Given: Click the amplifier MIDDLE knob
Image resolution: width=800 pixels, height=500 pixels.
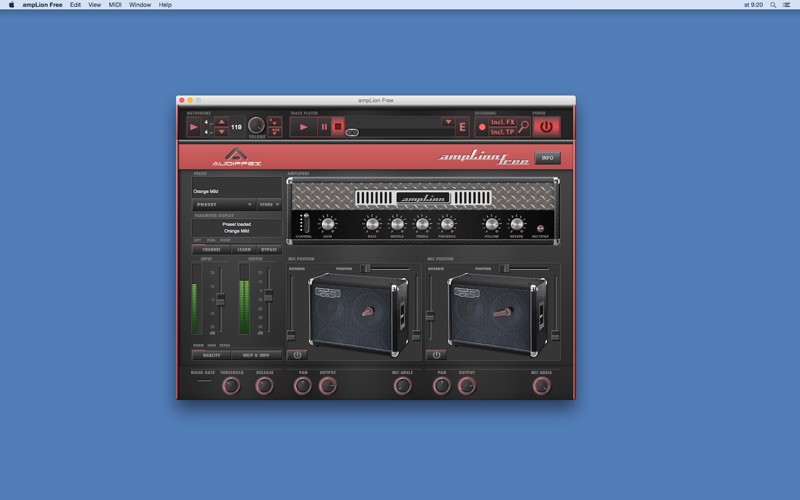Looking at the screenshot, I should pos(397,224).
